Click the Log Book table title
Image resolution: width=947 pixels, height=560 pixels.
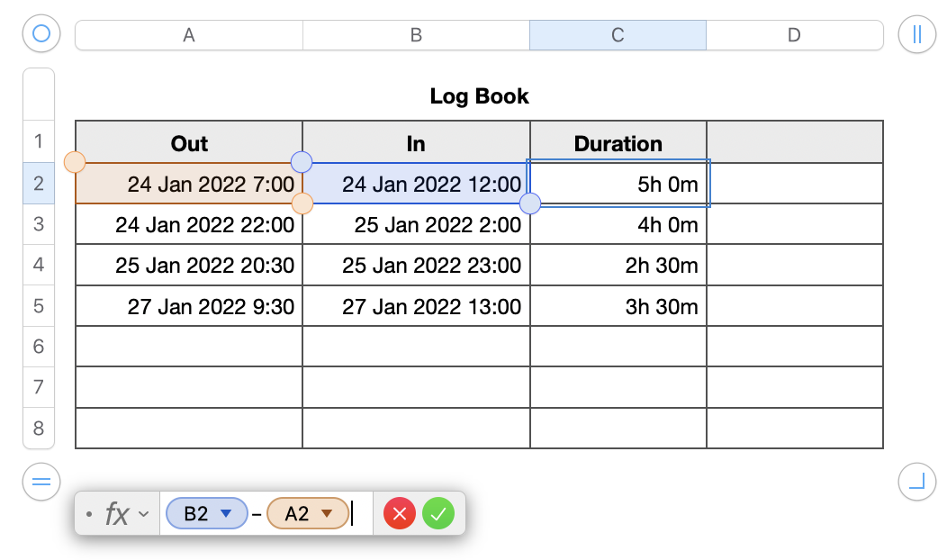click(479, 96)
